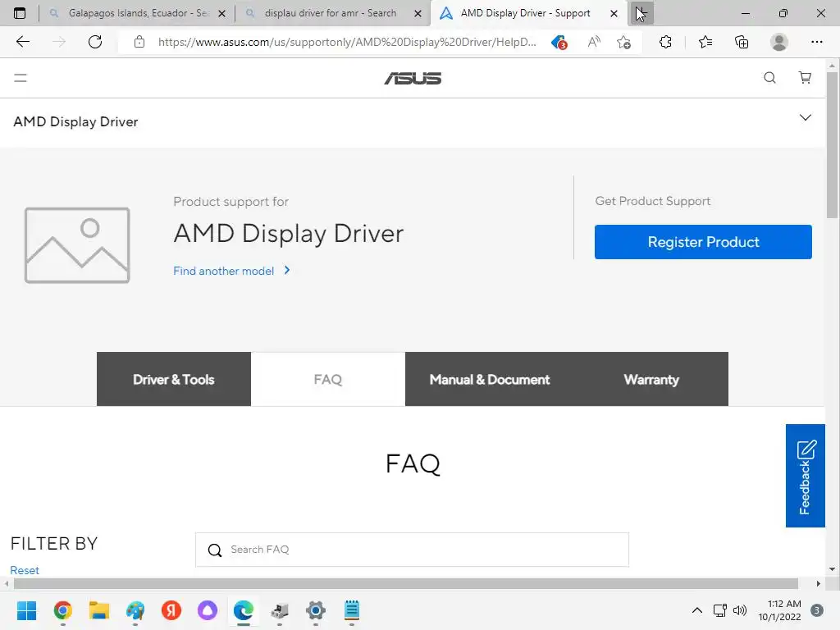Viewport: 840px width, 630px height.
Task: Open the Settings gear taskbar app
Action: 316,610
